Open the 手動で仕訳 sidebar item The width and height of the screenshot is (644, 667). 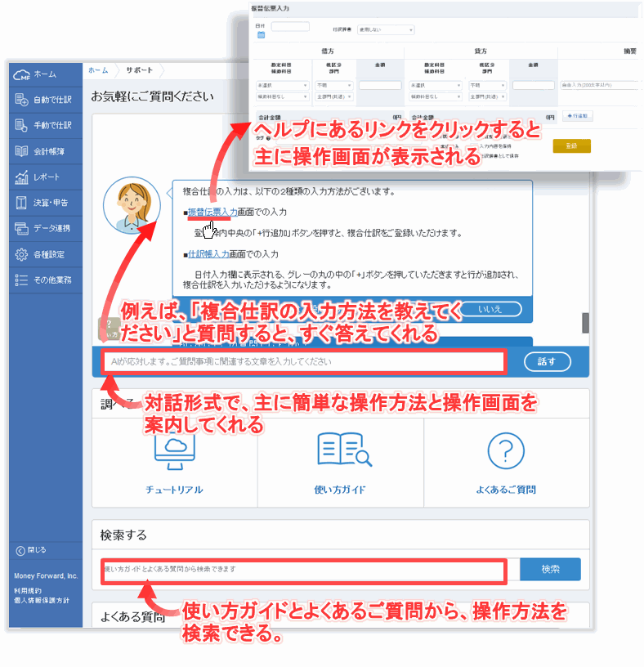(46, 125)
